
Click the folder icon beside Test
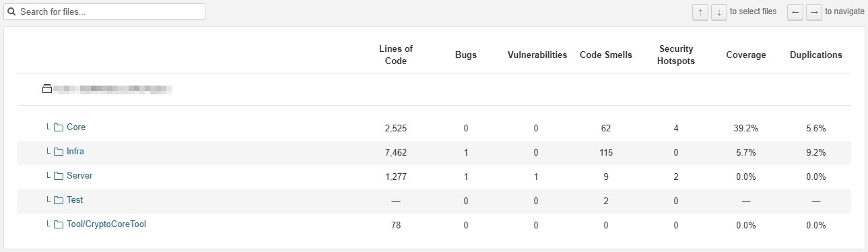pyautogui.click(x=58, y=200)
